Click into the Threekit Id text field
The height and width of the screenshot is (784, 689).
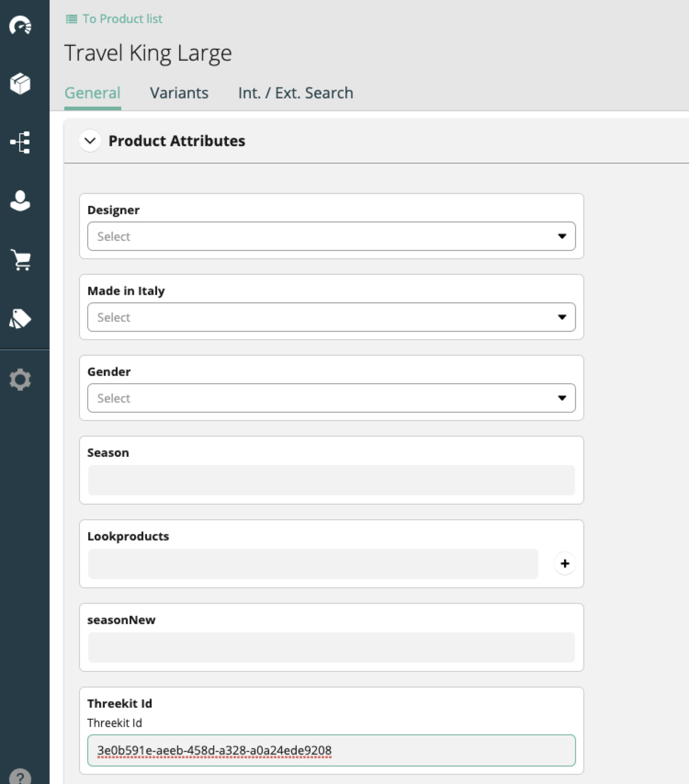[331, 750]
